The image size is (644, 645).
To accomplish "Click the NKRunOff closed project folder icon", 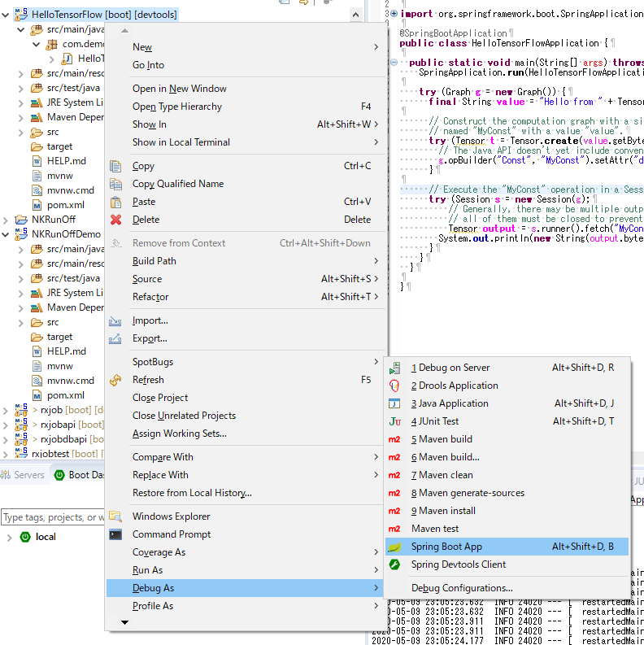I will point(21,220).
